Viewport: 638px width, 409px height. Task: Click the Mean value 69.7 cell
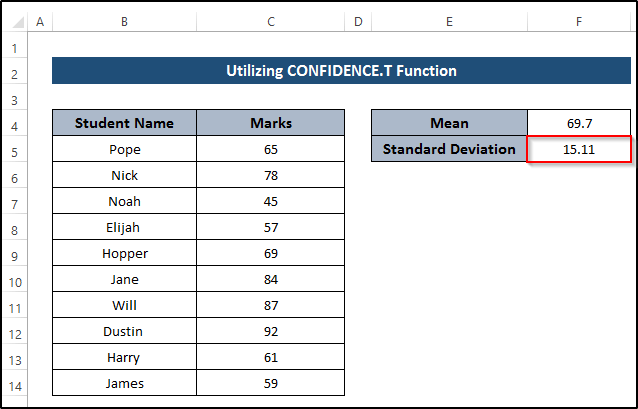tap(580, 124)
